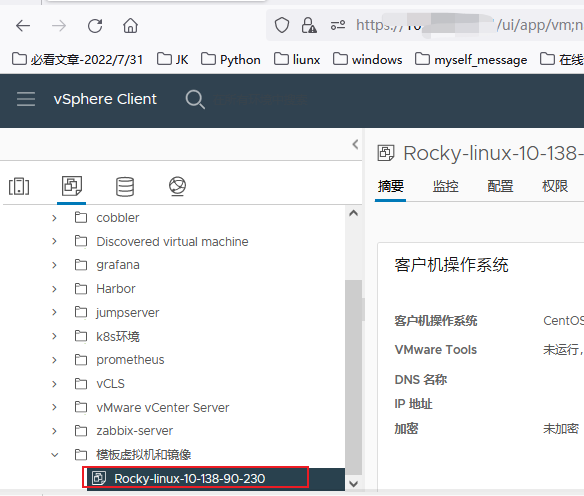This screenshot has width=584, height=496.
Task: Select the vCLS folder icon
Action: (81, 384)
